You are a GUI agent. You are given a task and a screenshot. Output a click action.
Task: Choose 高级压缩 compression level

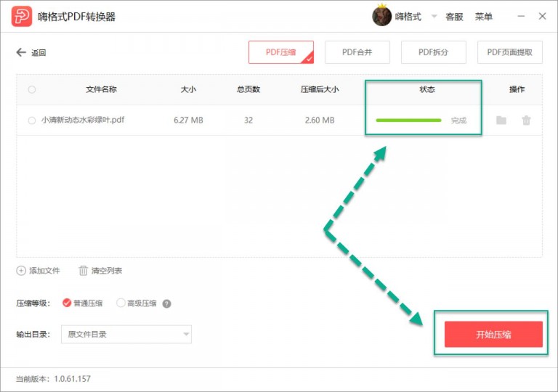click(121, 303)
